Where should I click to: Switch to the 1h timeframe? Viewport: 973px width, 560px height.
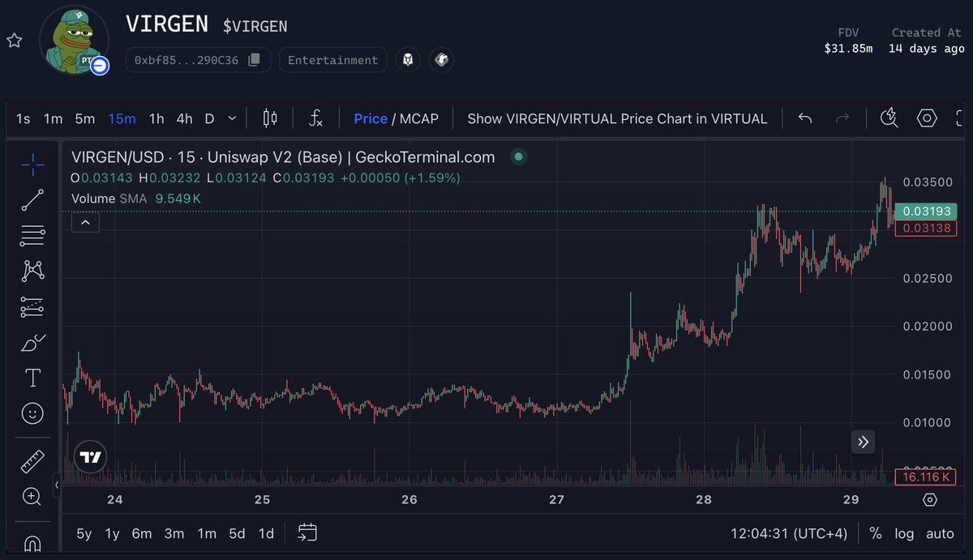(156, 118)
